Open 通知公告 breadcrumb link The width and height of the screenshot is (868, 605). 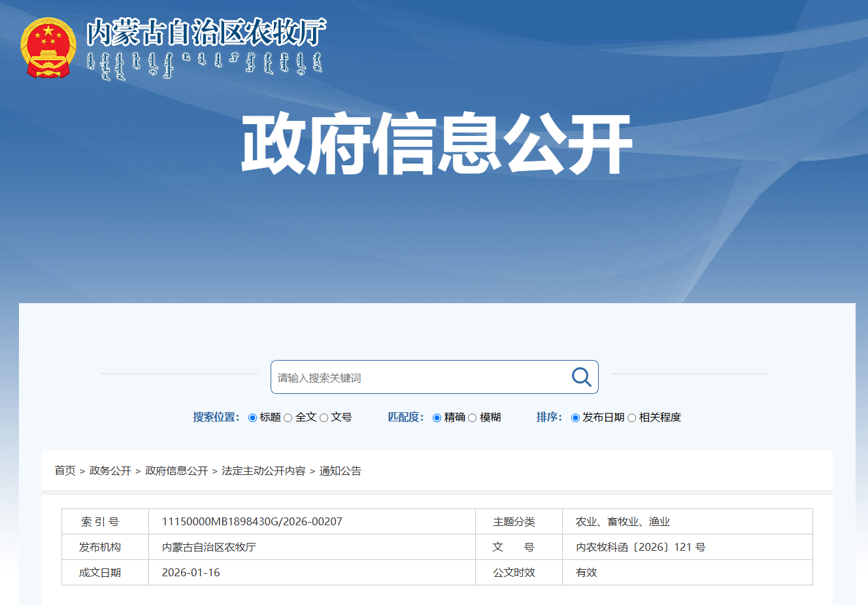(340, 471)
